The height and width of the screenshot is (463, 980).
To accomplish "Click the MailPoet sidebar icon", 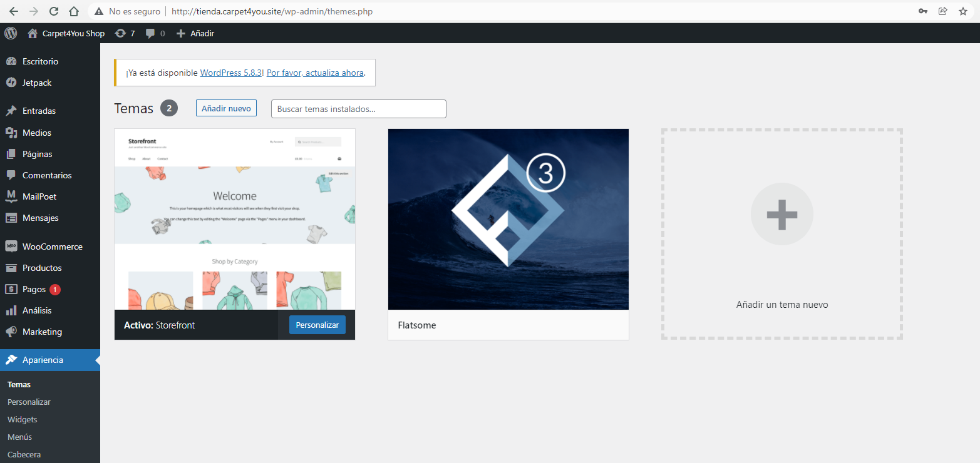I will [11, 196].
